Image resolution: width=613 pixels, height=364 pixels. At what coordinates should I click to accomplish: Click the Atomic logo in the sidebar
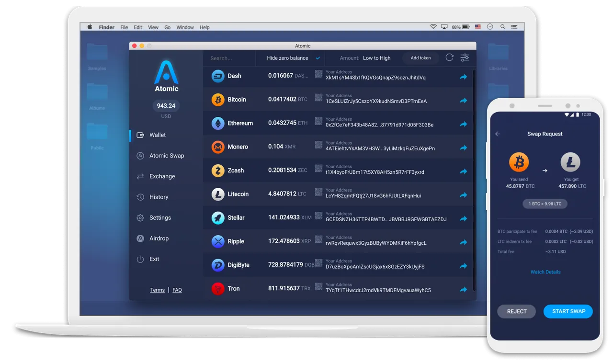(x=166, y=76)
